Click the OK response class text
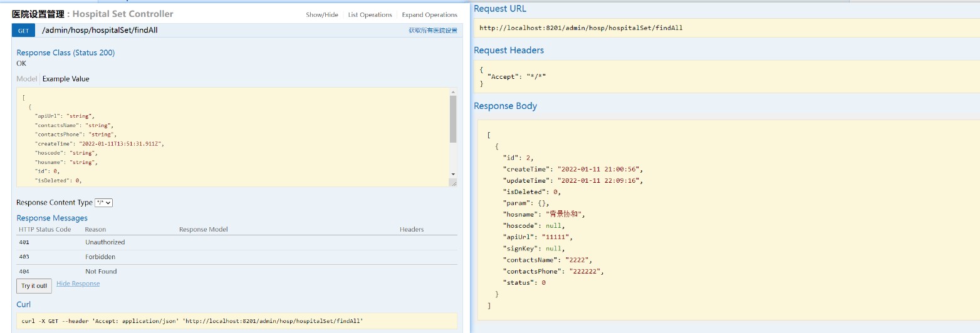This screenshot has height=333, width=980. pyautogui.click(x=21, y=63)
